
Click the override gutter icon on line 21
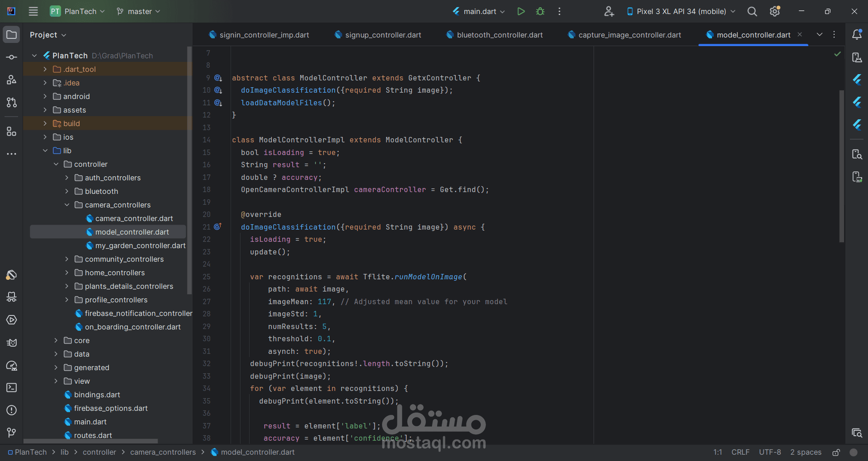[217, 226]
